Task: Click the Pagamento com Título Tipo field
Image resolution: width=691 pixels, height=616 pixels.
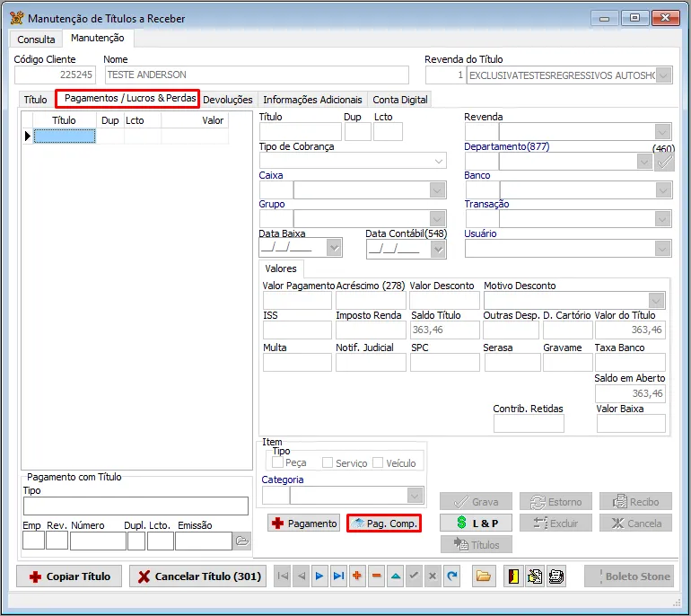Action: (x=136, y=506)
